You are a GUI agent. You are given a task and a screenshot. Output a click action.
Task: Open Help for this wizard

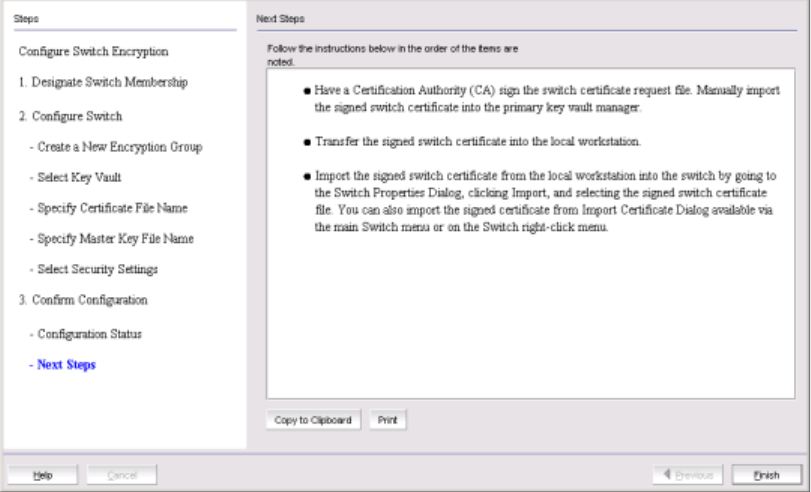pyautogui.click(x=42, y=475)
